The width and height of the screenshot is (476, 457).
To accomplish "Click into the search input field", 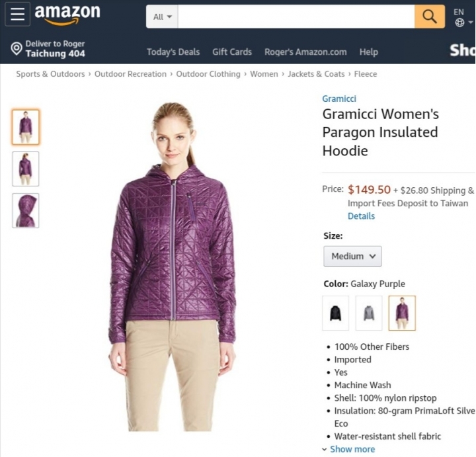I will [296, 17].
